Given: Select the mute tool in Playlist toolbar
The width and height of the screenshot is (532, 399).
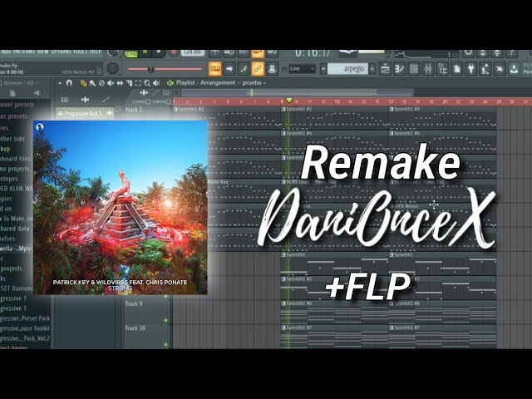Looking at the screenshot, I should [111, 83].
